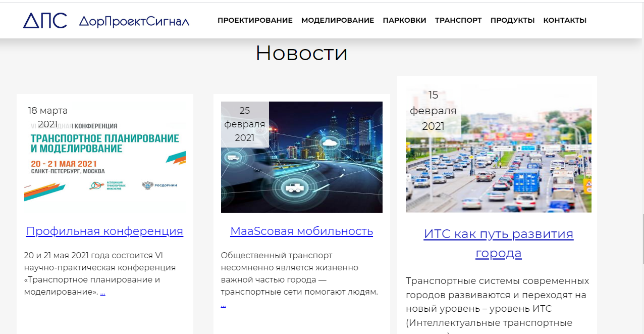Expand the conference article ellipsis link
The width and height of the screenshot is (644, 334).
[x=102, y=292]
